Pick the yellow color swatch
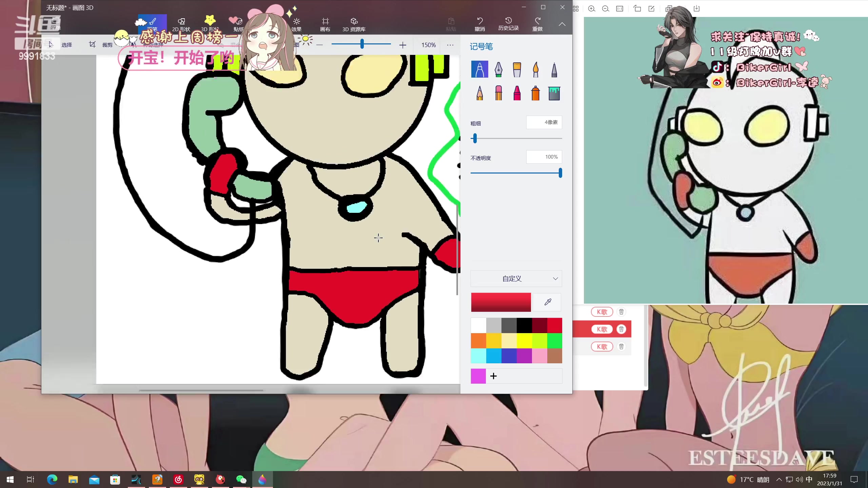This screenshot has height=488, width=868. coord(524,341)
